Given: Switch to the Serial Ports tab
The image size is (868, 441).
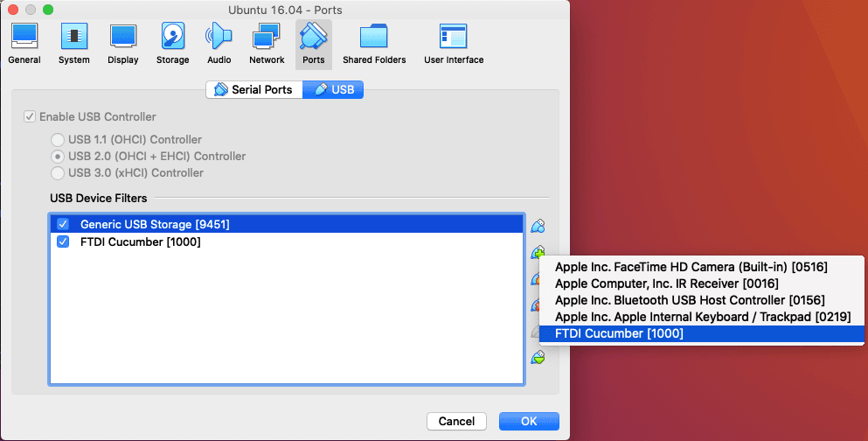Looking at the screenshot, I should point(254,90).
